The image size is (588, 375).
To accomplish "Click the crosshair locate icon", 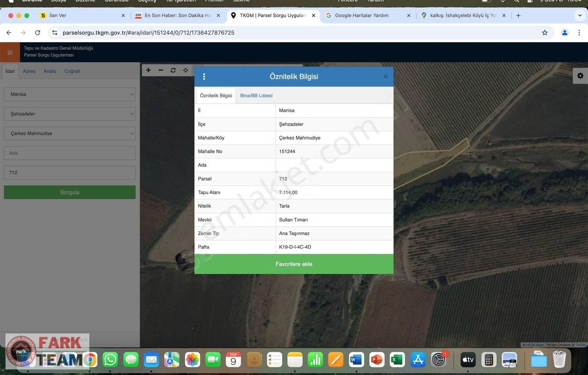I will click(186, 70).
